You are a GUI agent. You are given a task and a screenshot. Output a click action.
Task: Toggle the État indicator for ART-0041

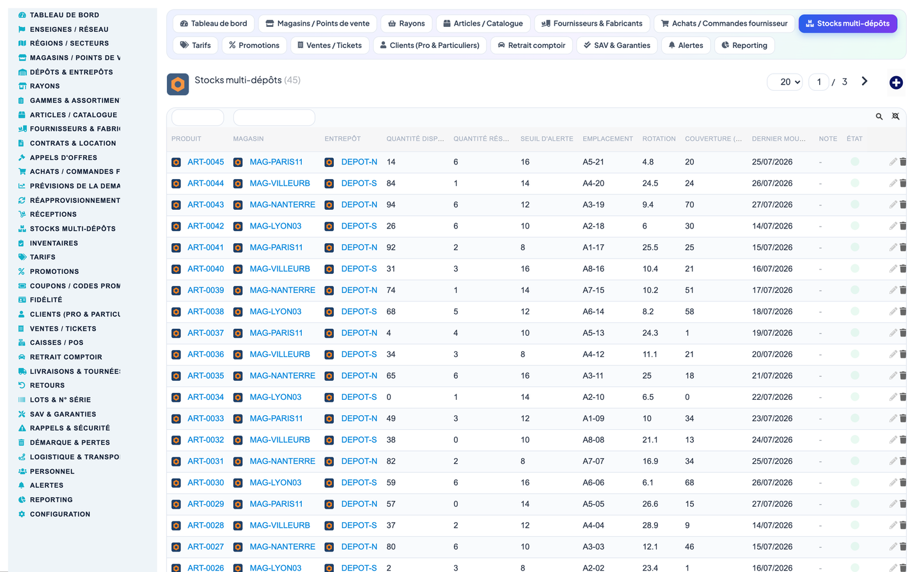(855, 248)
